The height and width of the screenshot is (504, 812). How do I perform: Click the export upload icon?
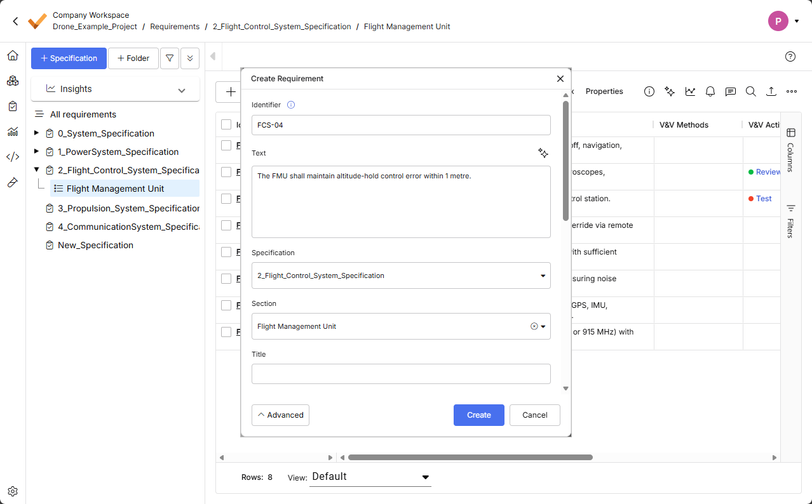pos(771,91)
